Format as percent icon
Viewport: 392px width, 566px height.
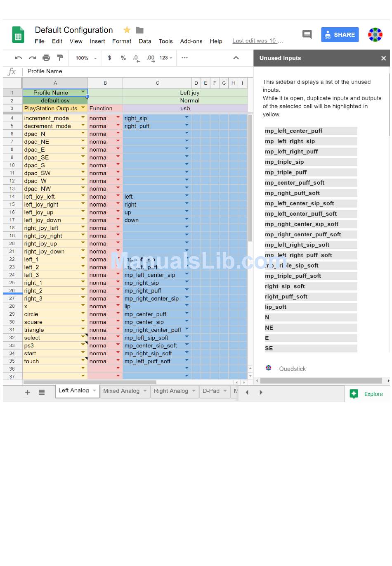click(123, 58)
